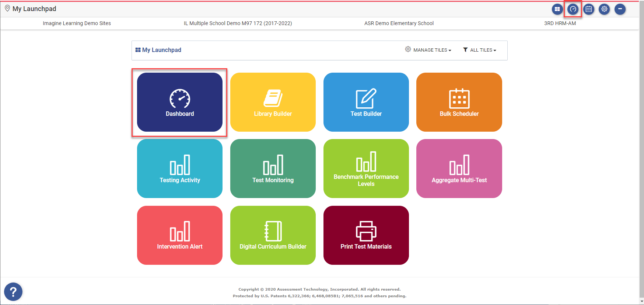Click the launchpad grid icon in header

(557, 9)
